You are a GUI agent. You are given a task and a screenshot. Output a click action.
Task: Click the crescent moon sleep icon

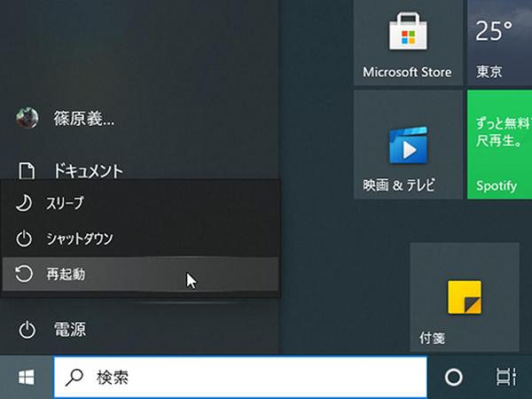click(x=24, y=203)
